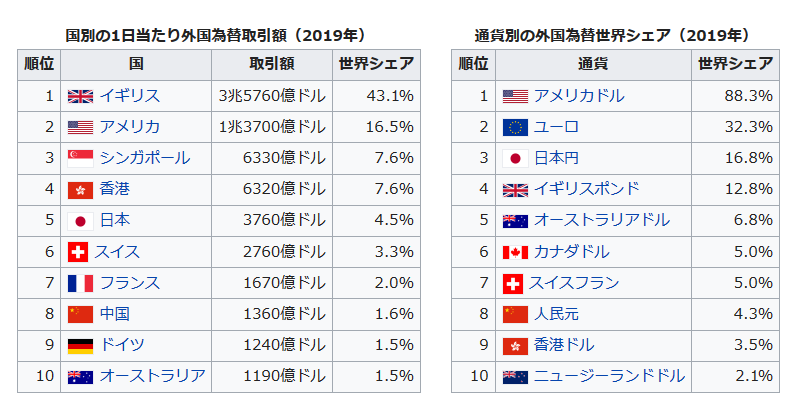Click the UK flag beside イギリス in country table
Image resolution: width=800 pixels, height=411 pixels.
tap(80, 96)
